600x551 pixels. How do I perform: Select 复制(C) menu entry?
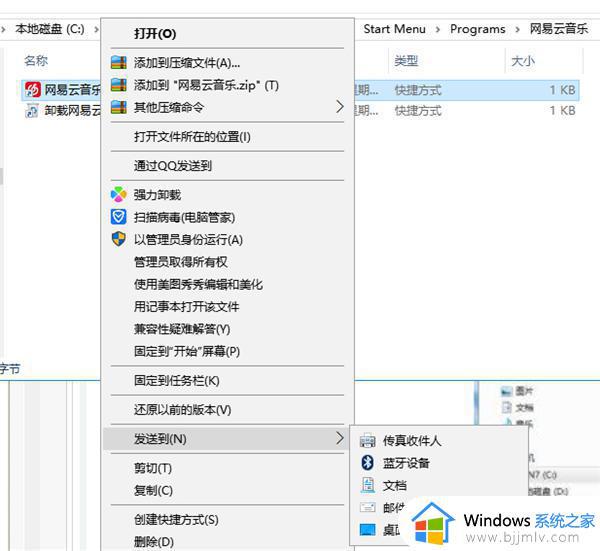tap(153, 491)
